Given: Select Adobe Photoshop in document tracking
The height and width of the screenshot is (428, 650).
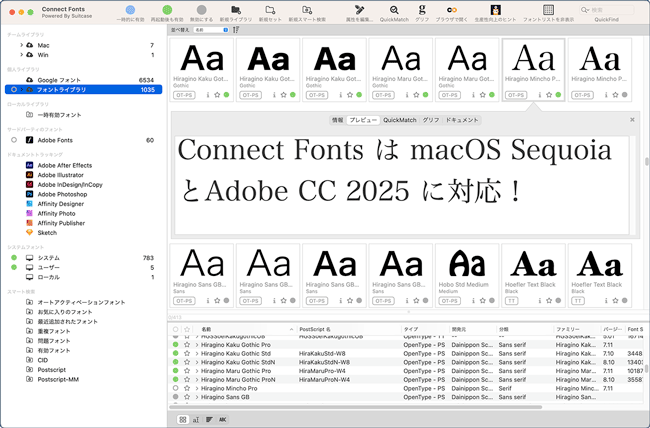Looking at the screenshot, I should click(62, 194).
